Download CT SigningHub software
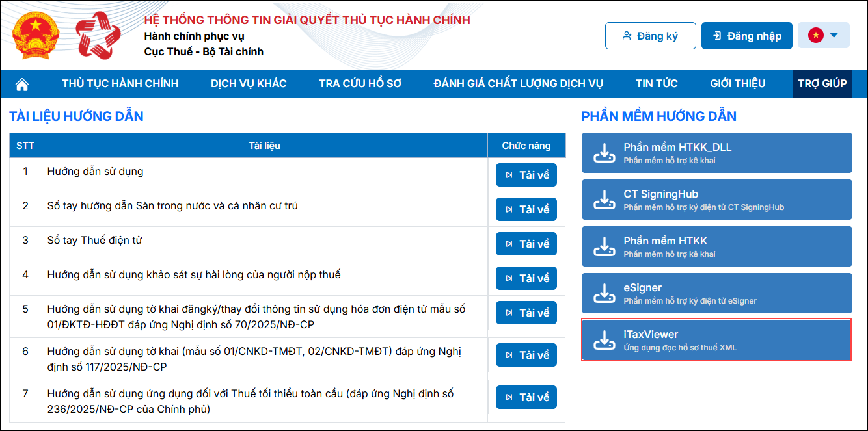 pos(717,200)
